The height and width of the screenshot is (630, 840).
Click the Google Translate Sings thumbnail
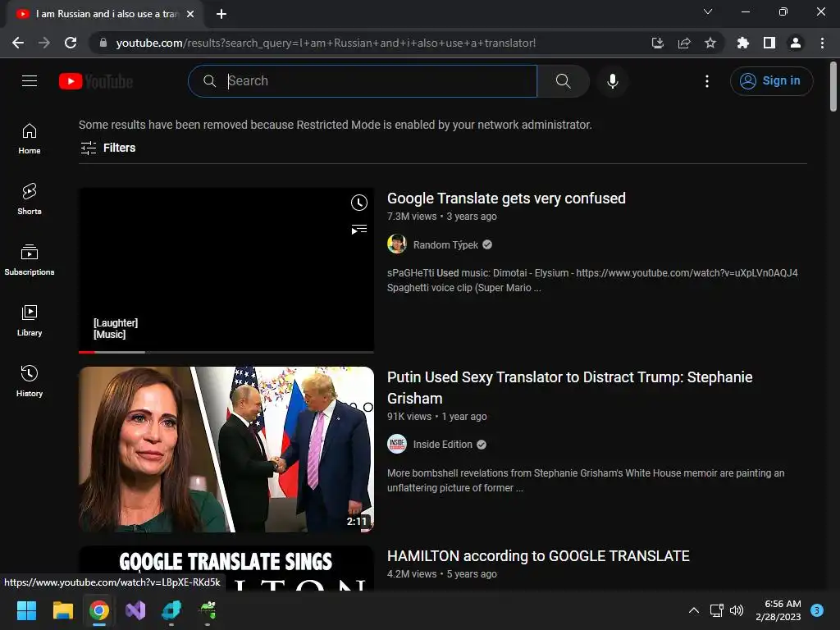tap(226, 568)
